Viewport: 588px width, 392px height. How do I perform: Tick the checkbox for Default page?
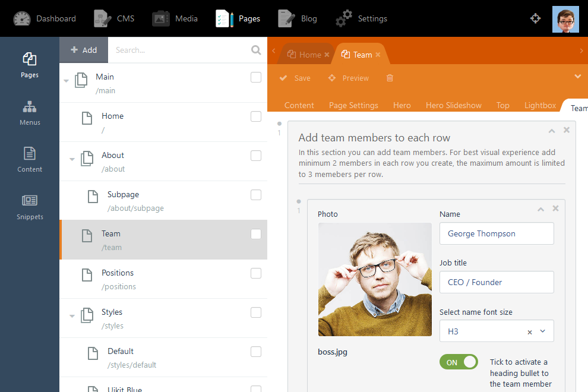coord(256,352)
